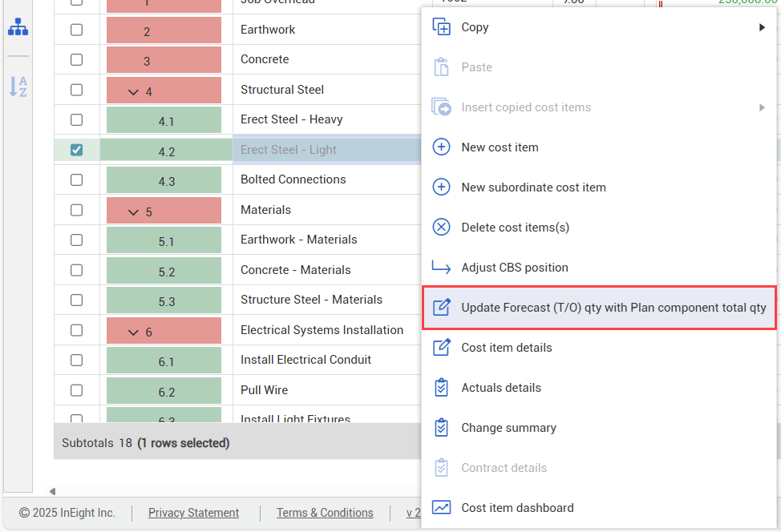Collapse the Materials group 5 chevron

pos(133,212)
